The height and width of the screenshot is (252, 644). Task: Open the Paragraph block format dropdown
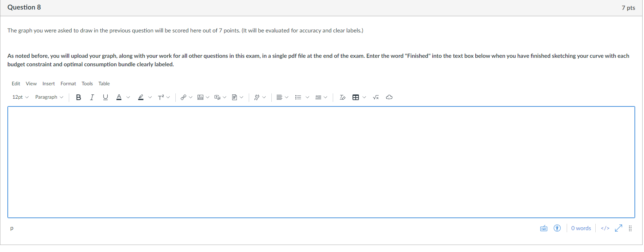pos(49,97)
